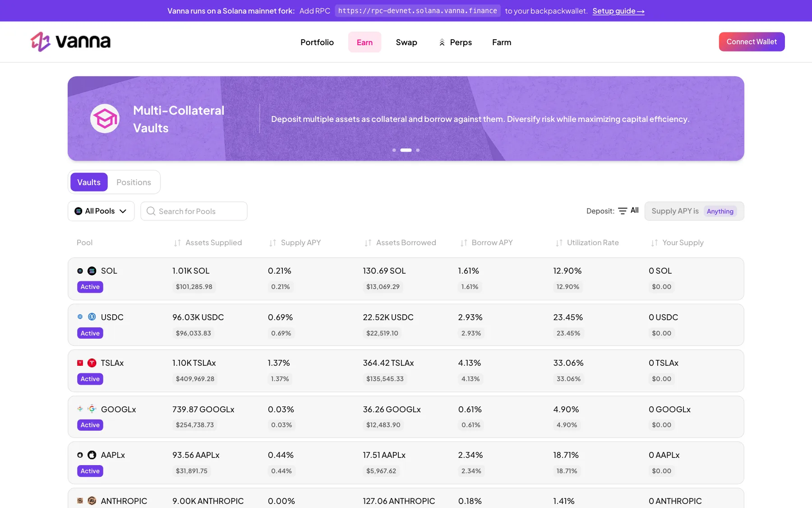This screenshot has width=812, height=508.
Task: Click the 22.52K USDC borrowed amount
Action: (x=388, y=317)
